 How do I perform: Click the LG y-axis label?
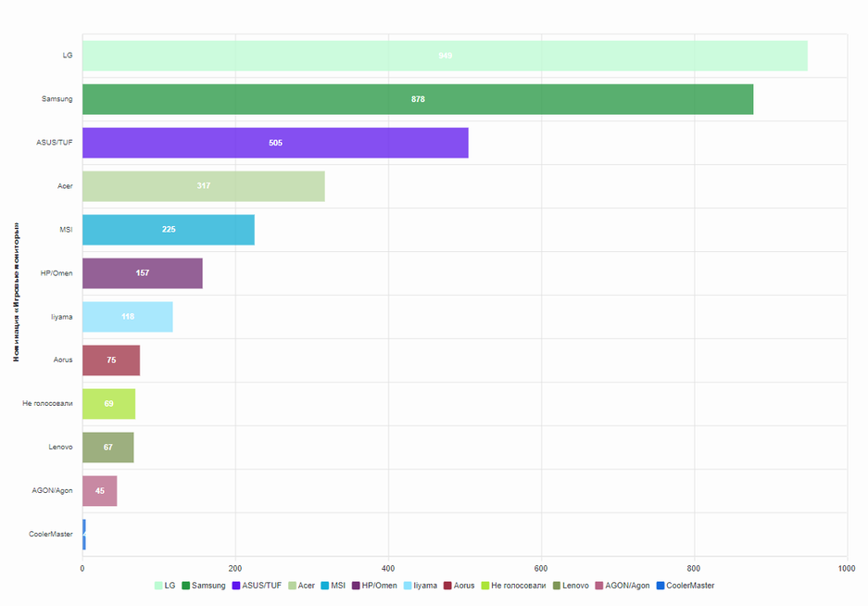pos(68,56)
